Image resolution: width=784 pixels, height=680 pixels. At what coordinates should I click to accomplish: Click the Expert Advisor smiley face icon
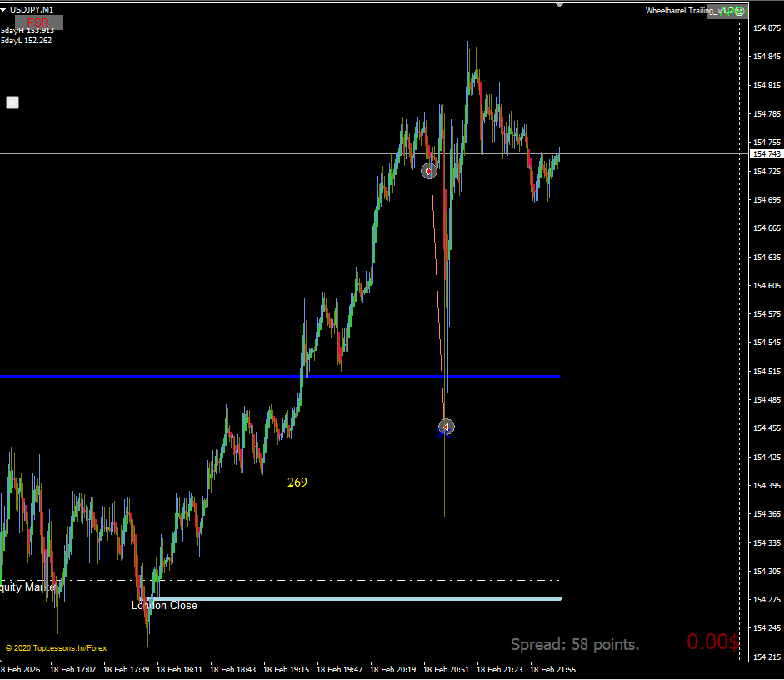coord(740,12)
